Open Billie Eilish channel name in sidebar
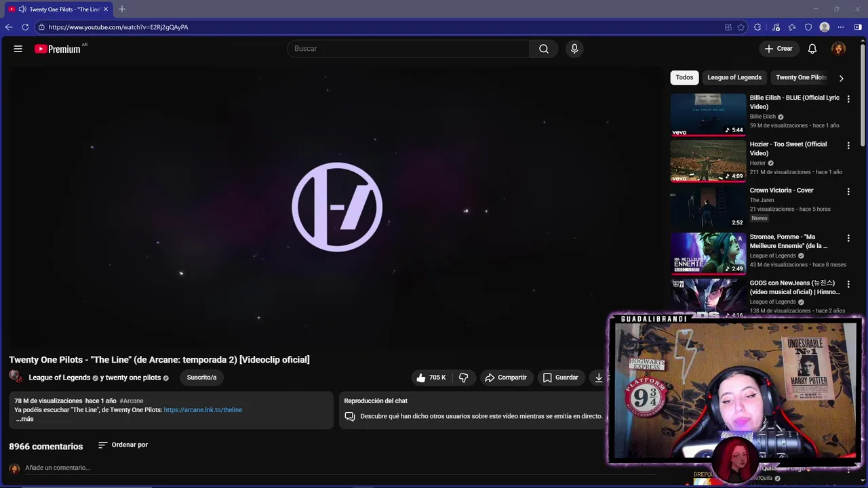The height and width of the screenshot is (488, 868). click(763, 117)
